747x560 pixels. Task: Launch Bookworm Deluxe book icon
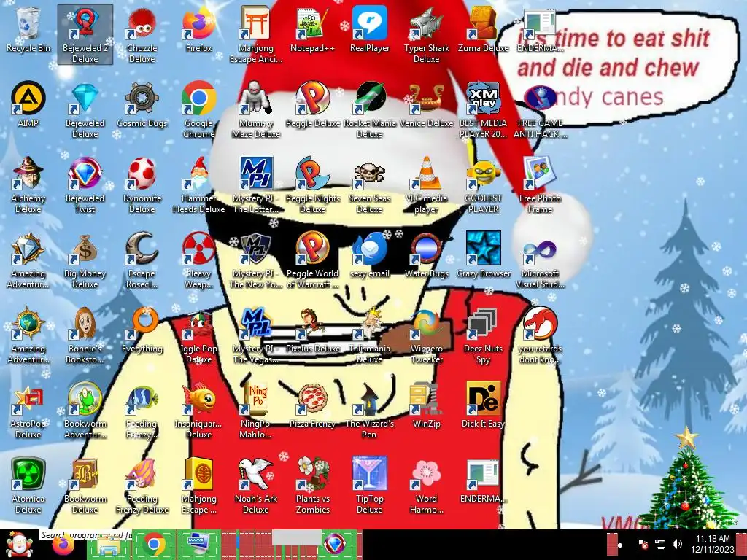coord(85,486)
